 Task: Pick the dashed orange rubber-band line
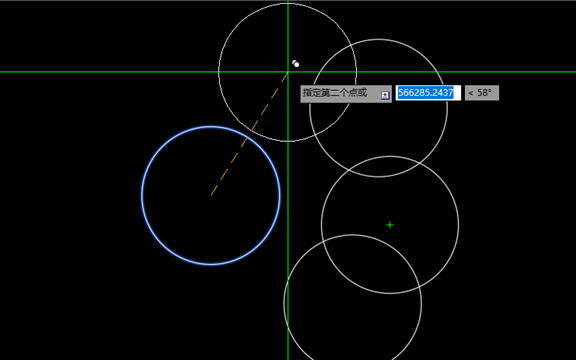tap(250, 133)
